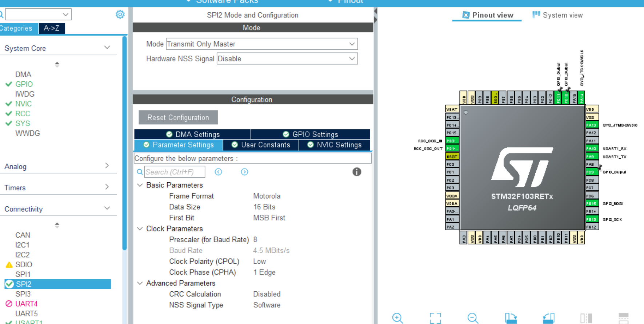Click the PB13 SPI2_SCK pin

(x=592, y=219)
